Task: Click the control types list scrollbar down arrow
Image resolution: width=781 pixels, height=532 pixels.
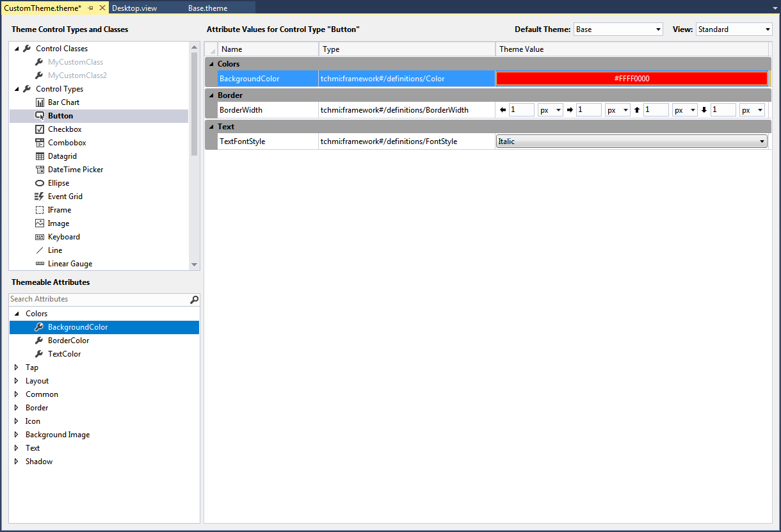Action: coord(195,264)
